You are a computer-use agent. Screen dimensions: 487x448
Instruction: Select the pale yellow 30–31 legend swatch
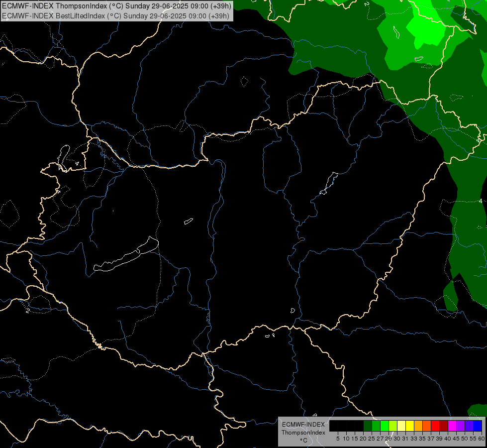401,426
